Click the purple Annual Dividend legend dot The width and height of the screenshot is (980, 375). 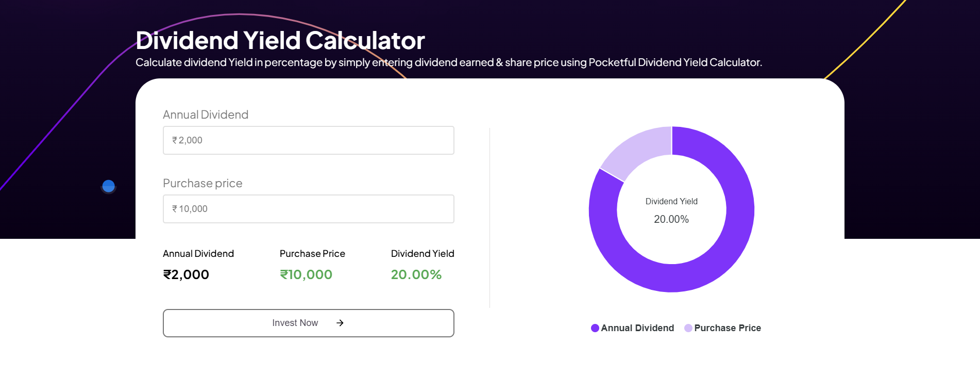pos(595,328)
